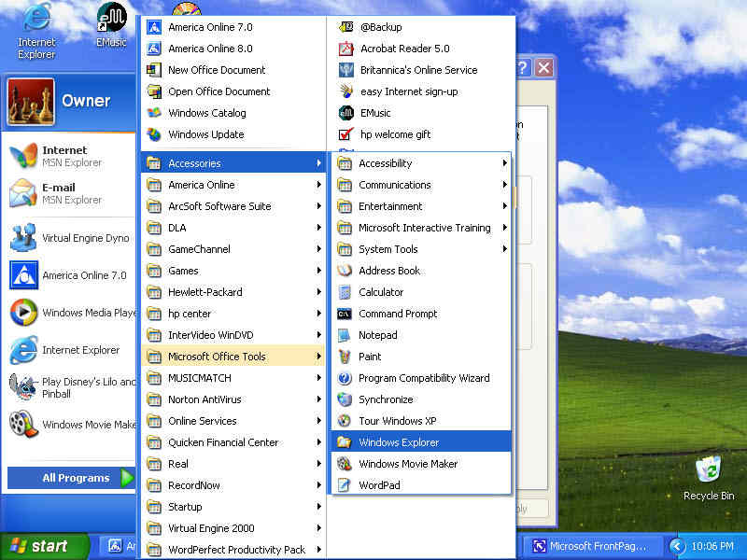Open Windows Movie Maker icon in Accessories

(345, 464)
